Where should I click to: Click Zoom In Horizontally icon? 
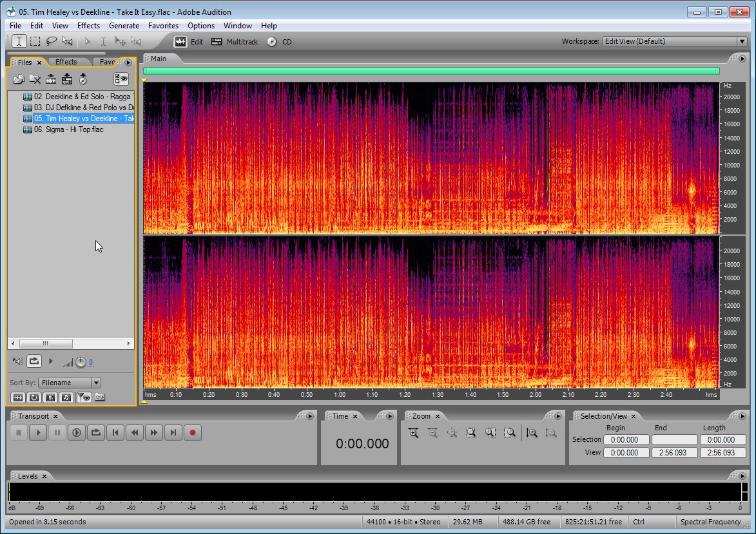point(413,433)
